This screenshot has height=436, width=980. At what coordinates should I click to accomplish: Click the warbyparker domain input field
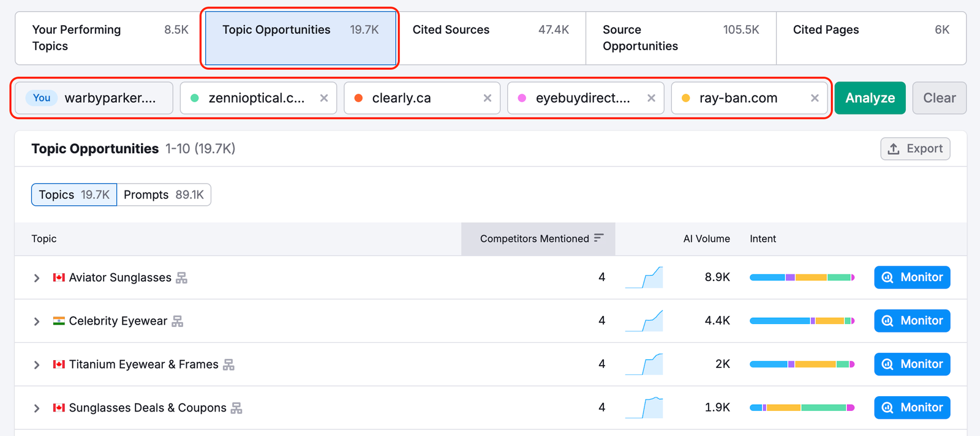(x=110, y=98)
